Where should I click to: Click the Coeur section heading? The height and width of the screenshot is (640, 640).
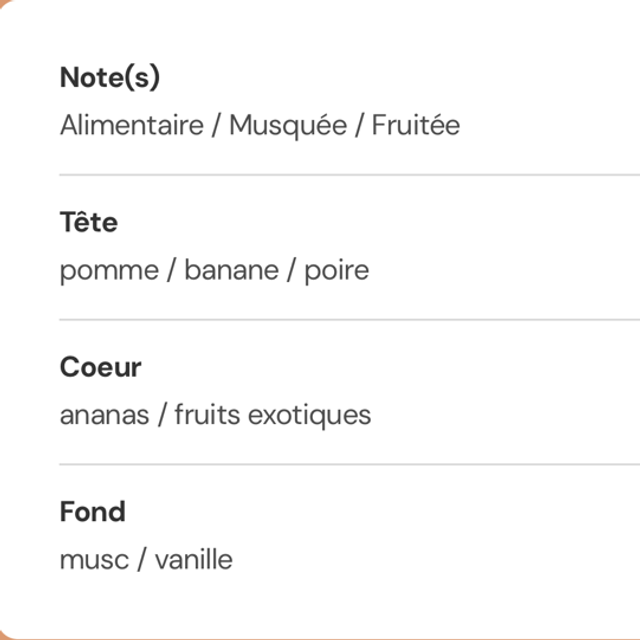100,367
